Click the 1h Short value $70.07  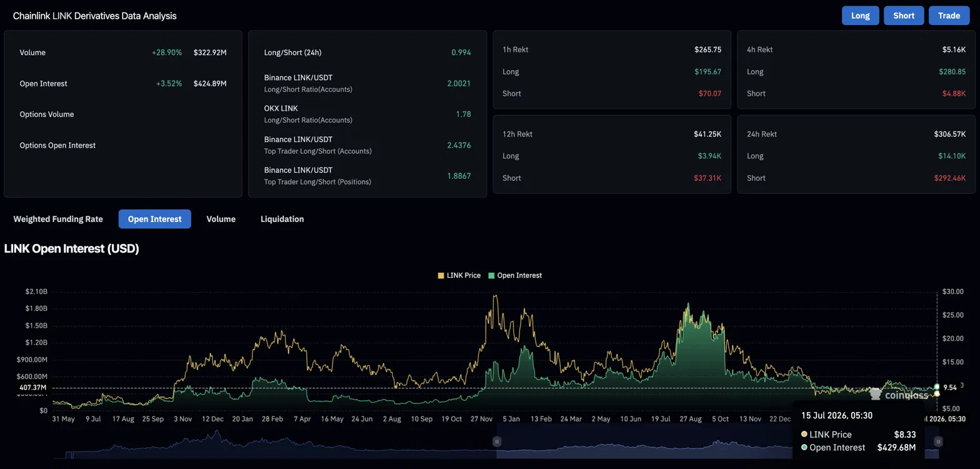point(710,93)
